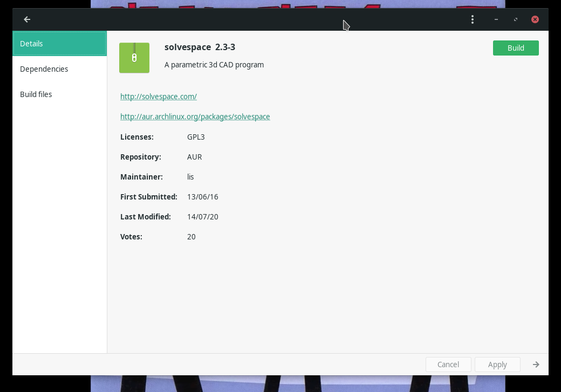The height and width of the screenshot is (392, 561).
Task: Click the votes count "20"
Action: [x=191, y=237]
